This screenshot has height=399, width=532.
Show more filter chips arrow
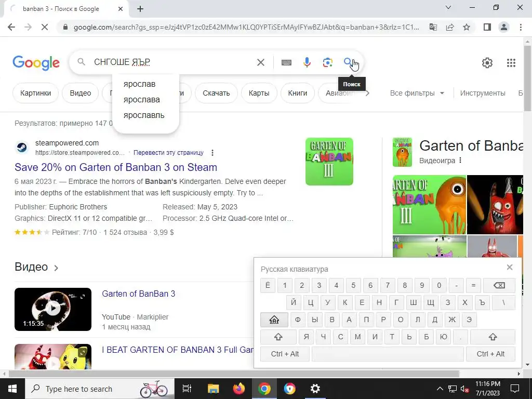coord(367,93)
